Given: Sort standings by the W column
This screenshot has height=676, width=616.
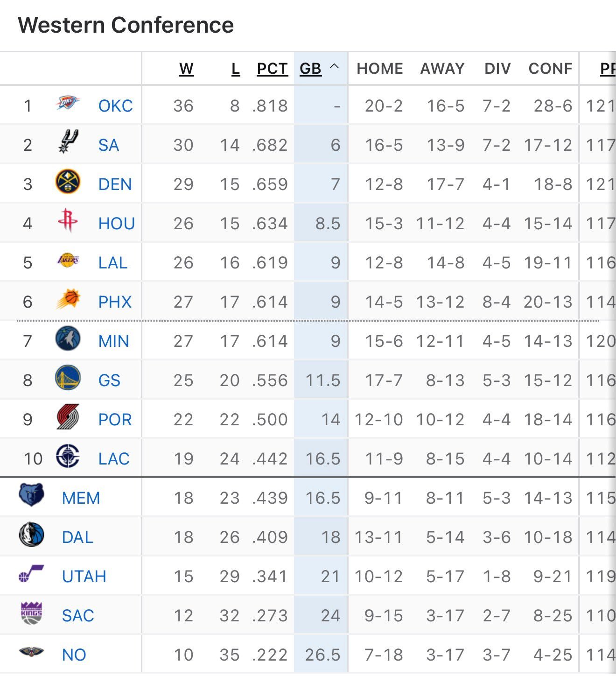Looking at the screenshot, I should point(187,68).
